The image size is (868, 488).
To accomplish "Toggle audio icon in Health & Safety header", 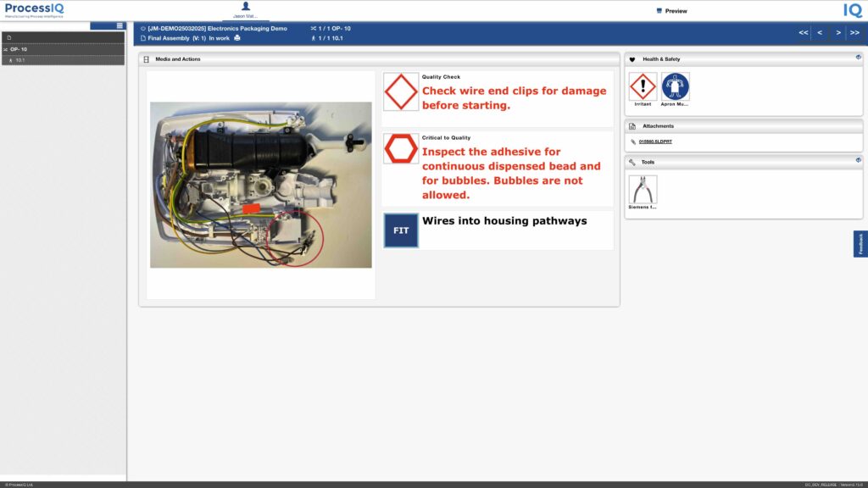I will (858, 57).
